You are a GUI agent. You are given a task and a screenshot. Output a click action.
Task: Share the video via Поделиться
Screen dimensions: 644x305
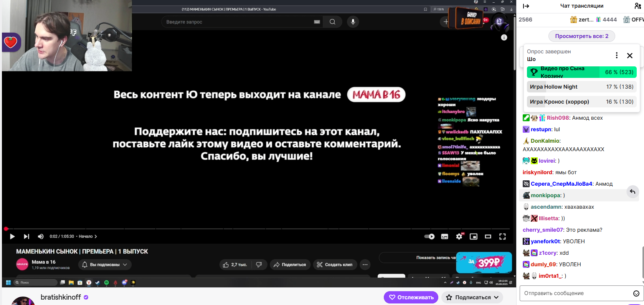coord(290,265)
